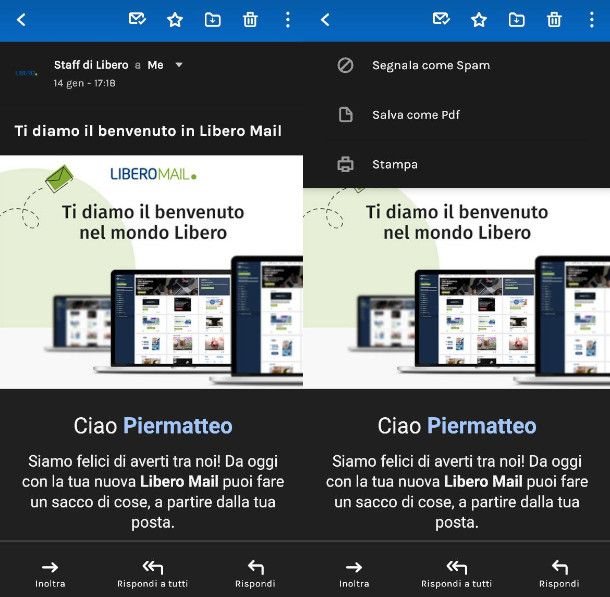610x597 pixels.
Task: Mark as read icon in right screen
Action: tap(441, 19)
